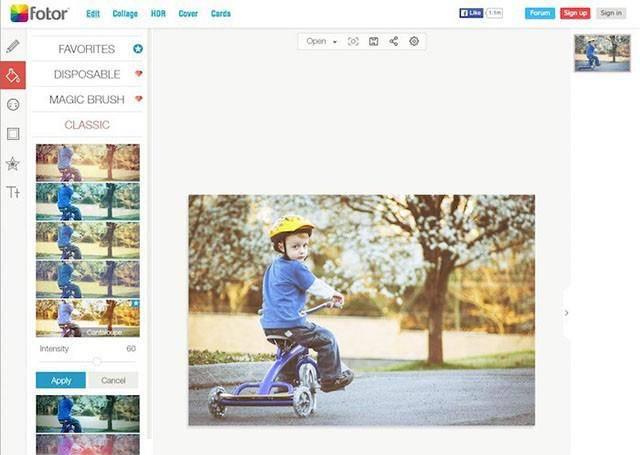Go to the Cover tab
Viewport: 640px width, 455px height.
tap(188, 13)
